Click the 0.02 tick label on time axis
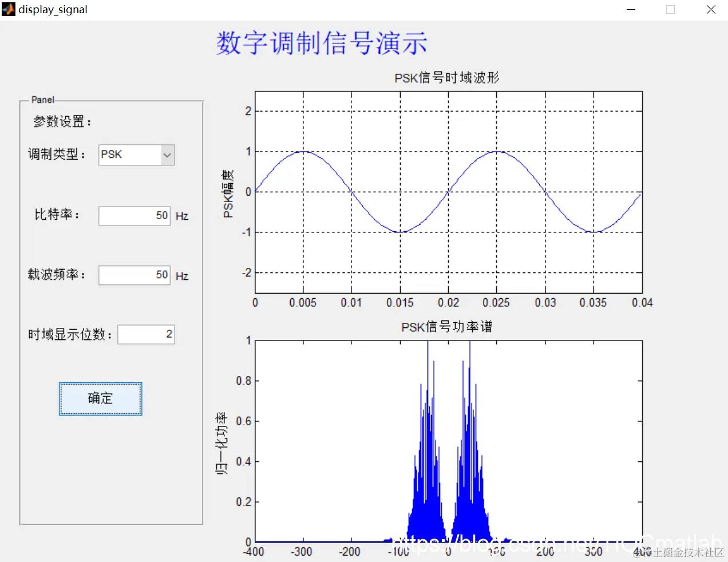728x562 pixels. (x=449, y=303)
